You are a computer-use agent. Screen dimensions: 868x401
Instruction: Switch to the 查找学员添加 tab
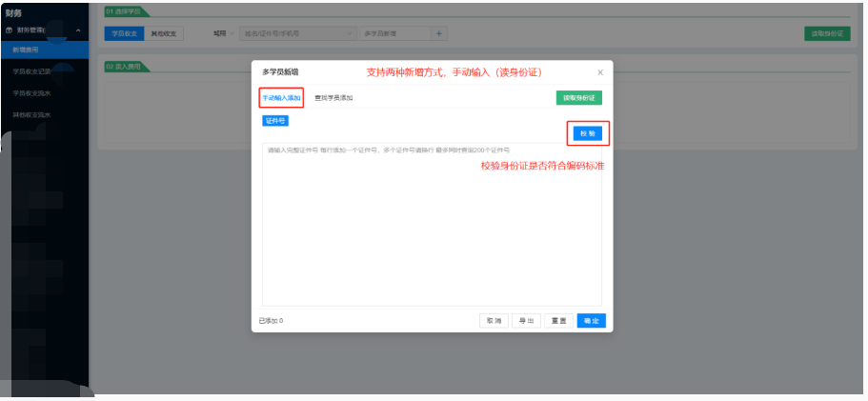tap(333, 98)
